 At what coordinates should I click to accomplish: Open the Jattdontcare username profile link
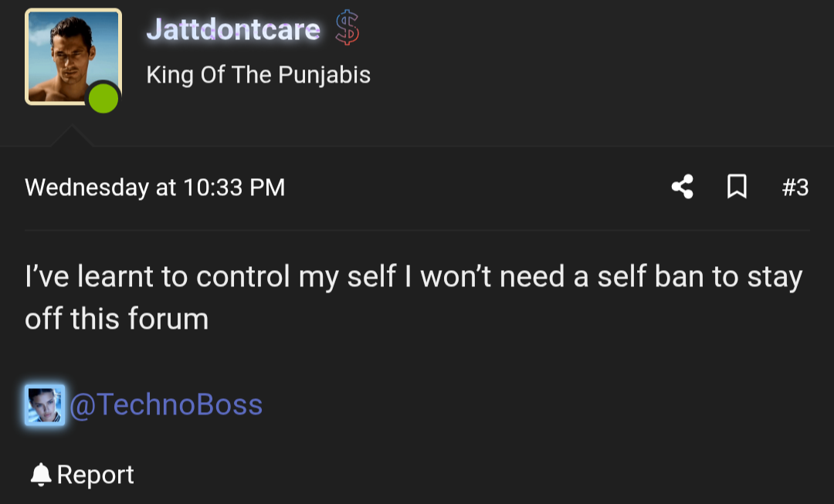coord(232,29)
